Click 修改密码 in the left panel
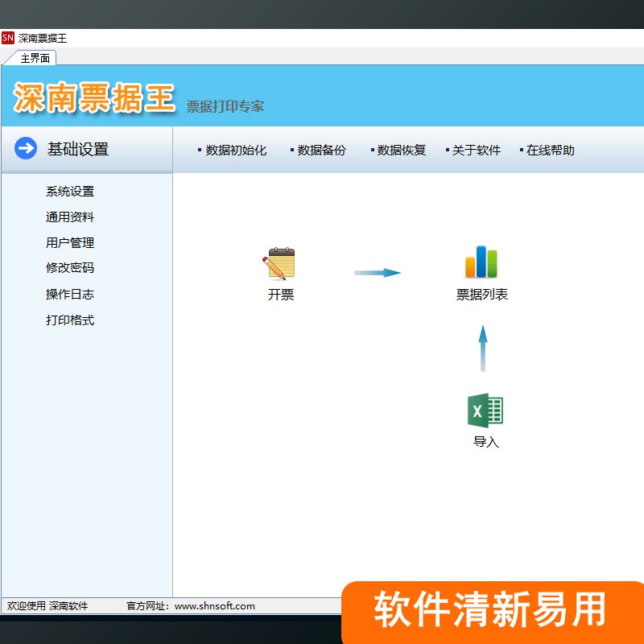This screenshot has width=644, height=644. coord(70,268)
